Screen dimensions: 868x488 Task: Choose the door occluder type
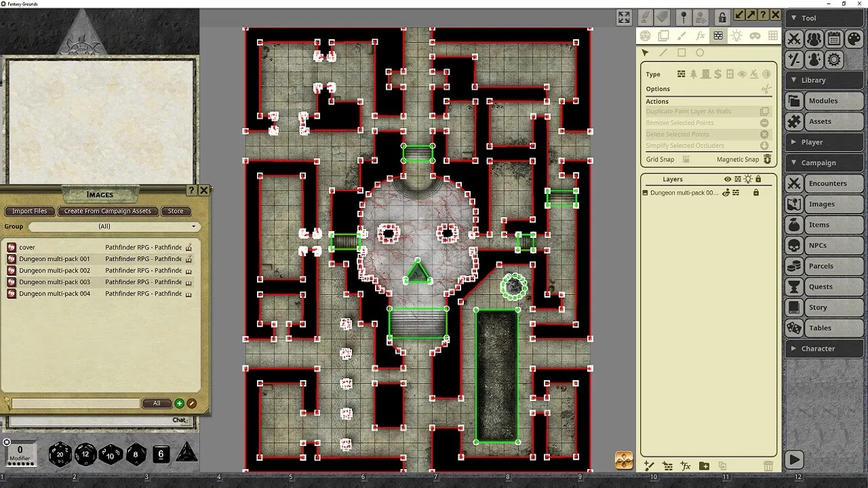click(x=706, y=75)
